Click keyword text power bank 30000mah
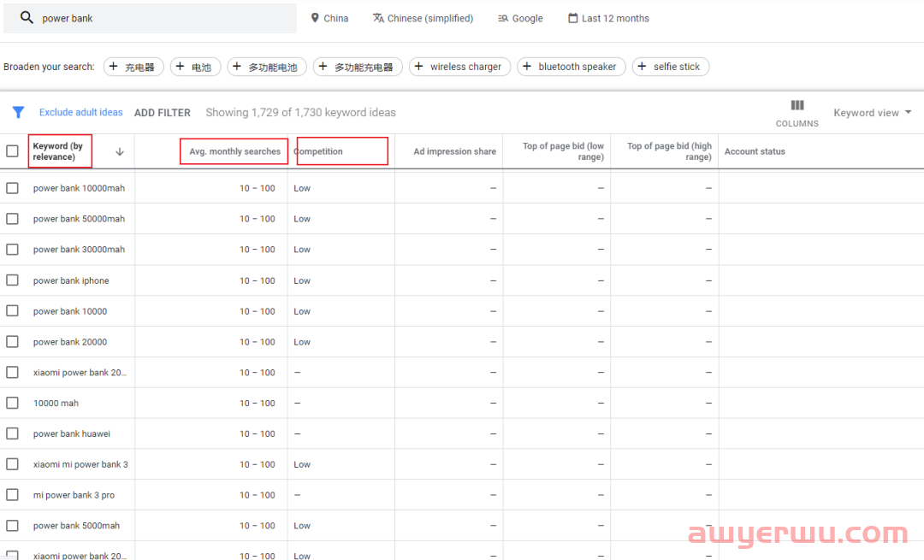 [79, 250]
